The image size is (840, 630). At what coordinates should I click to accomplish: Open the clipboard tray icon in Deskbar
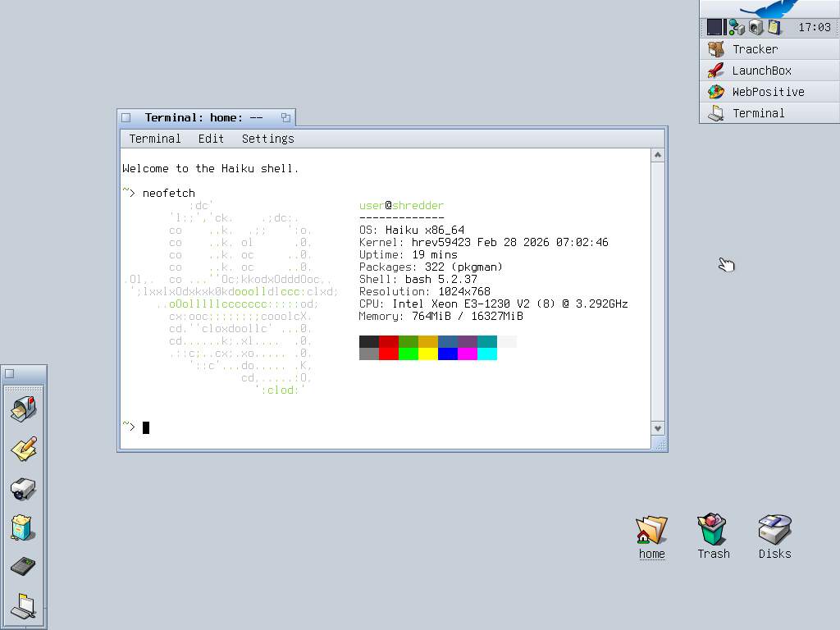point(774,27)
